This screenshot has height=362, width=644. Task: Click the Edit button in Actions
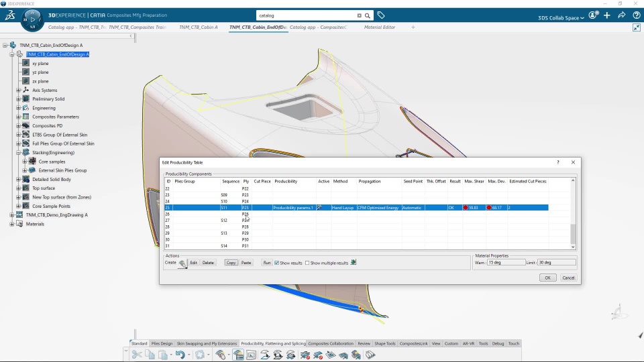point(193,263)
